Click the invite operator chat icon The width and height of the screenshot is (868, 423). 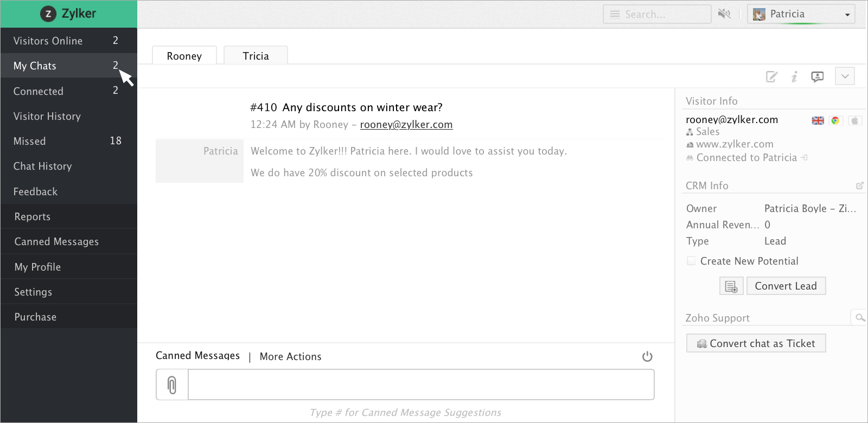click(x=817, y=77)
